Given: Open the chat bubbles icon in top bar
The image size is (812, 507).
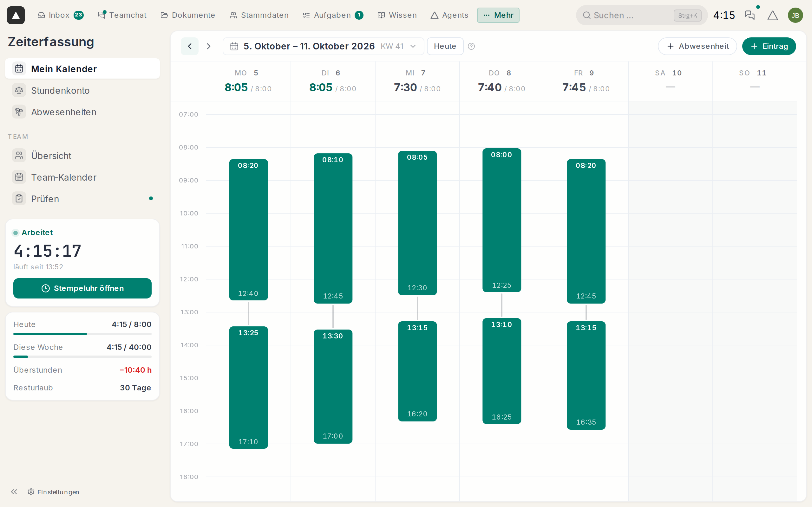Looking at the screenshot, I should pos(750,15).
